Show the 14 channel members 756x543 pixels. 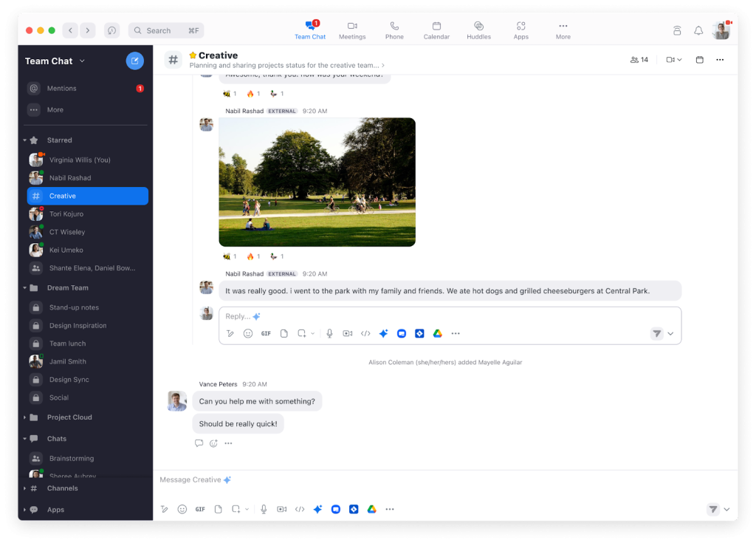coord(638,59)
